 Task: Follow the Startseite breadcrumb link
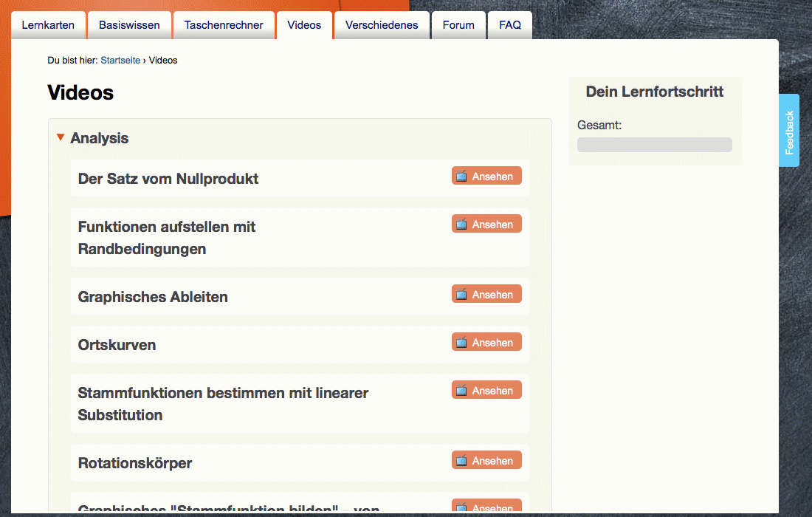coord(120,60)
